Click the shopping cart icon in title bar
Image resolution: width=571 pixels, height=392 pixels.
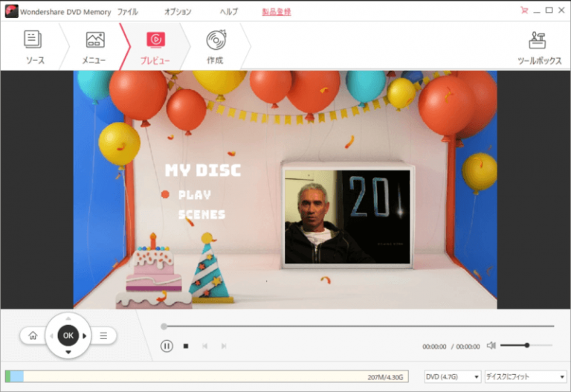click(x=525, y=10)
